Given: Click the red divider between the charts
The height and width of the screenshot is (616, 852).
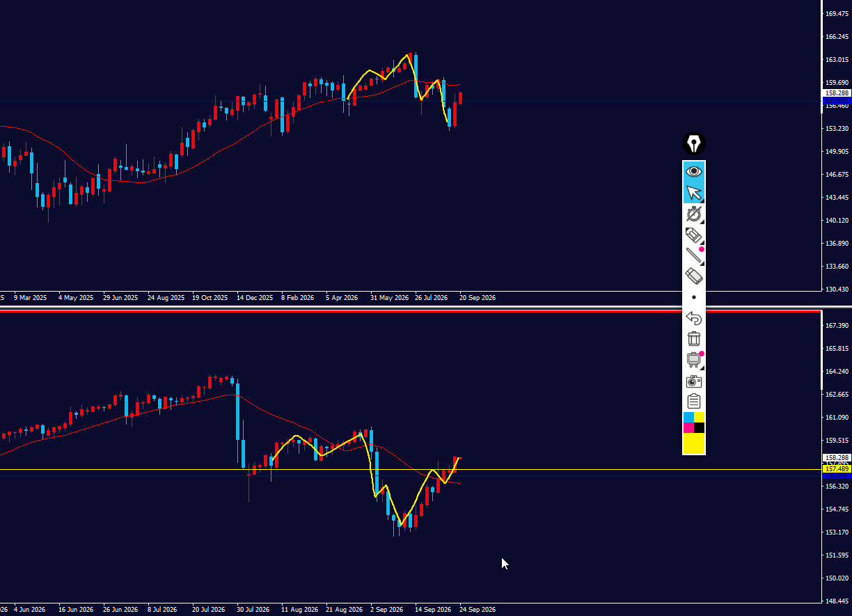Looking at the screenshot, I should point(411,310).
